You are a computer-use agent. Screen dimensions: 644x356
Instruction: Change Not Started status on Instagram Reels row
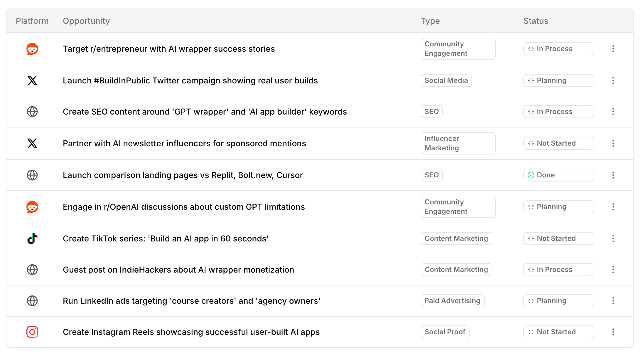tap(559, 332)
